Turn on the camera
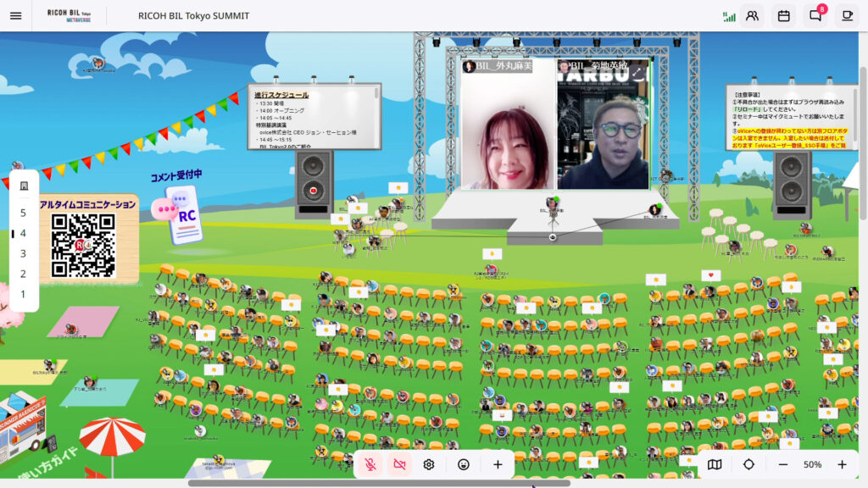 click(x=399, y=465)
